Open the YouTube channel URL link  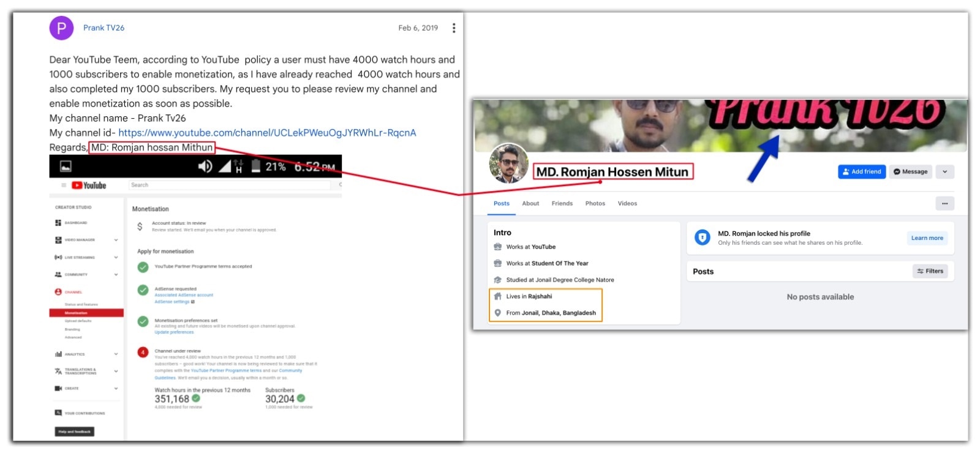267,133
